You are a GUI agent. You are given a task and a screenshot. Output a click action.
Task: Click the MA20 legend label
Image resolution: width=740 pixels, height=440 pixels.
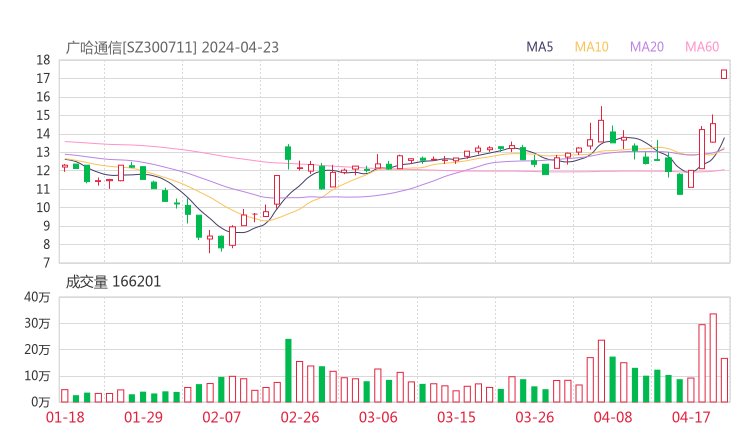[x=647, y=47]
